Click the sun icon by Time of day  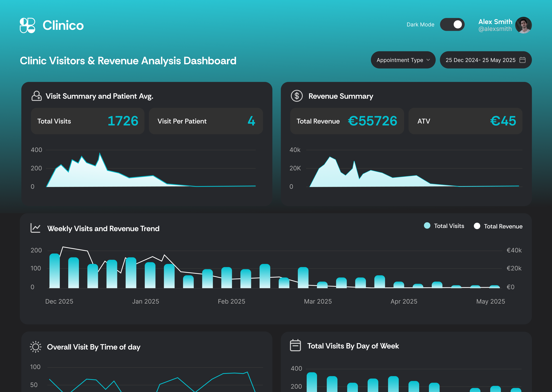tap(35, 347)
